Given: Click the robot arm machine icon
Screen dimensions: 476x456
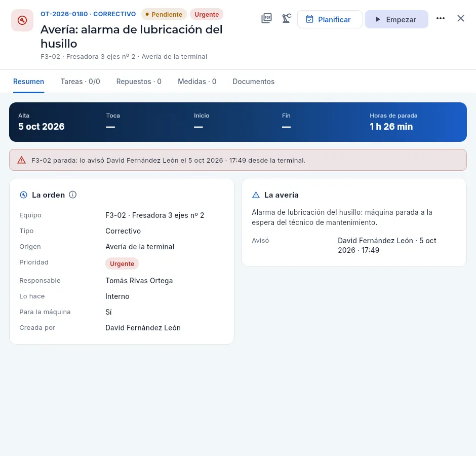Looking at the screenshot, I should click(x=286, y=19).
